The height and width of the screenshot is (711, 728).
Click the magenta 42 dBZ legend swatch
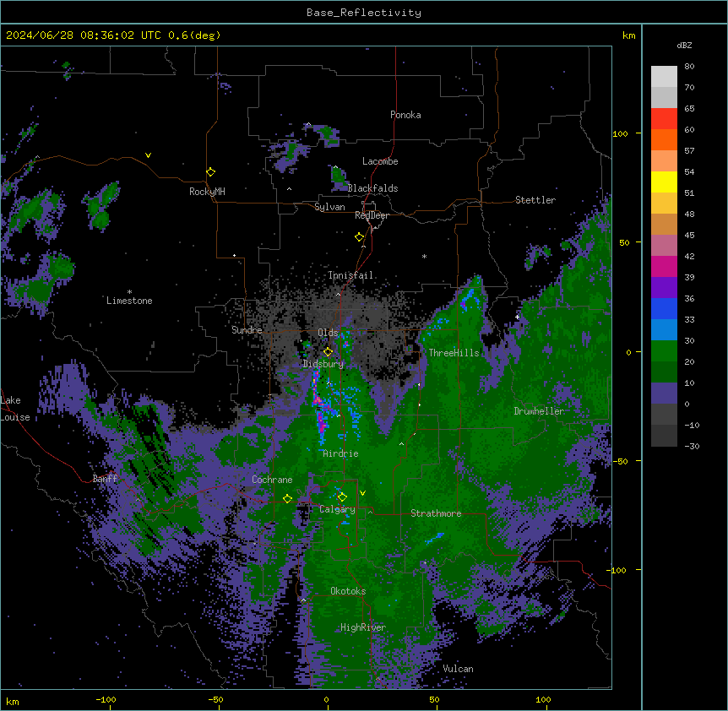(664, 267)
